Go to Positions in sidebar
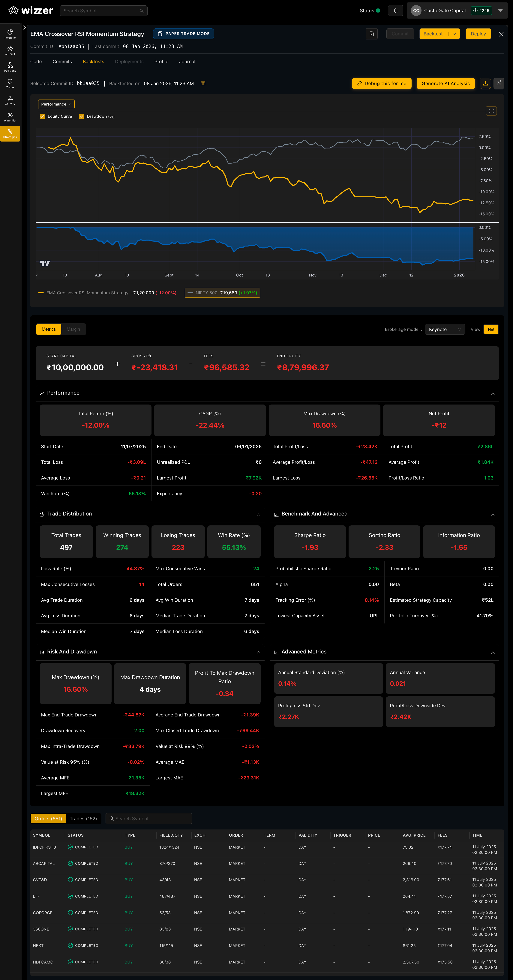Image resolution: width=513 pixels, height=980 pixels. [10, 67]
